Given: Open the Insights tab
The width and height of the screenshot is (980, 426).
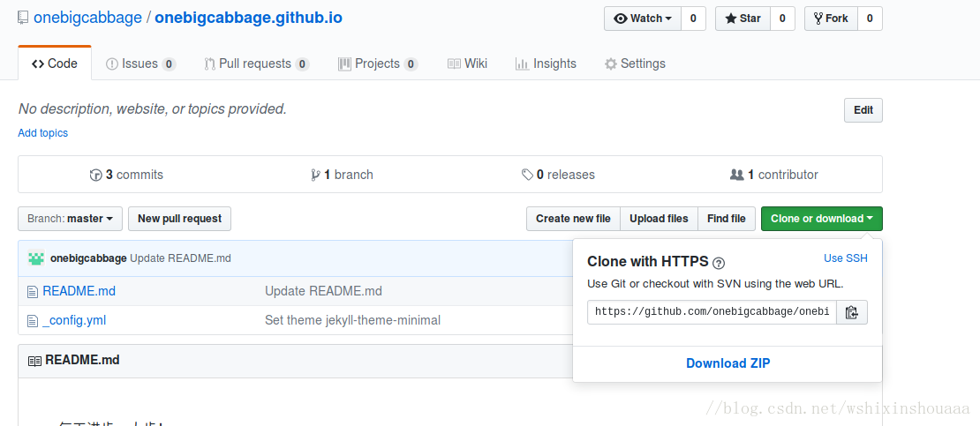Looking at the screenshot, I should coord(546,64).
